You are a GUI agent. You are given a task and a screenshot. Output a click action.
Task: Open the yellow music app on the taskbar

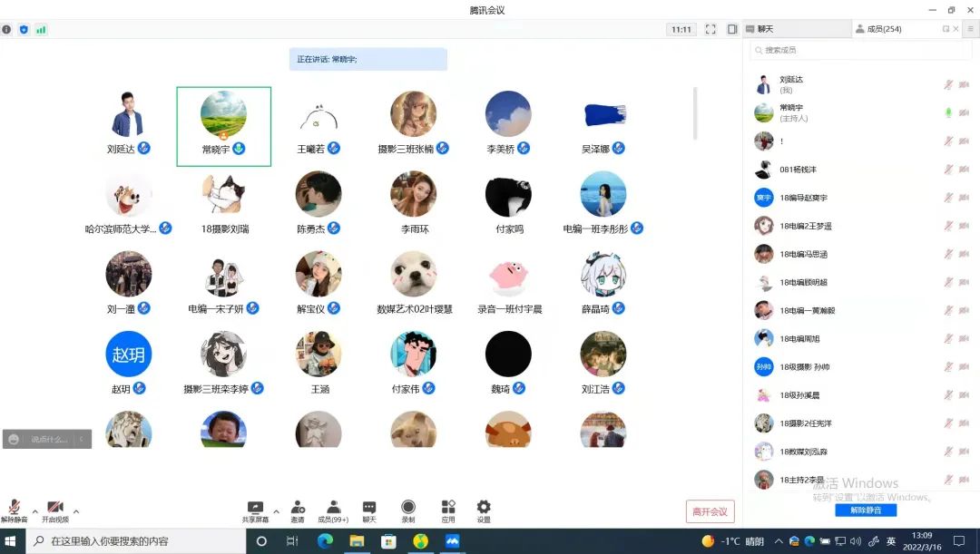[x=421, y=541]
